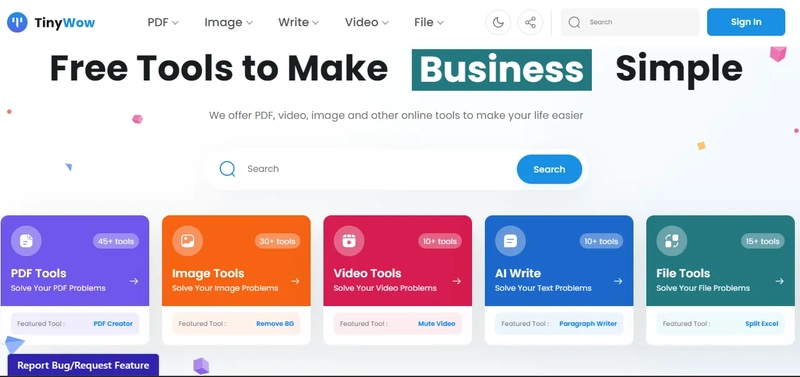The height and width of the screenshot is (377, 800).
Task: Click the PDF Tools document icon
Action: [x=26, y=241]
